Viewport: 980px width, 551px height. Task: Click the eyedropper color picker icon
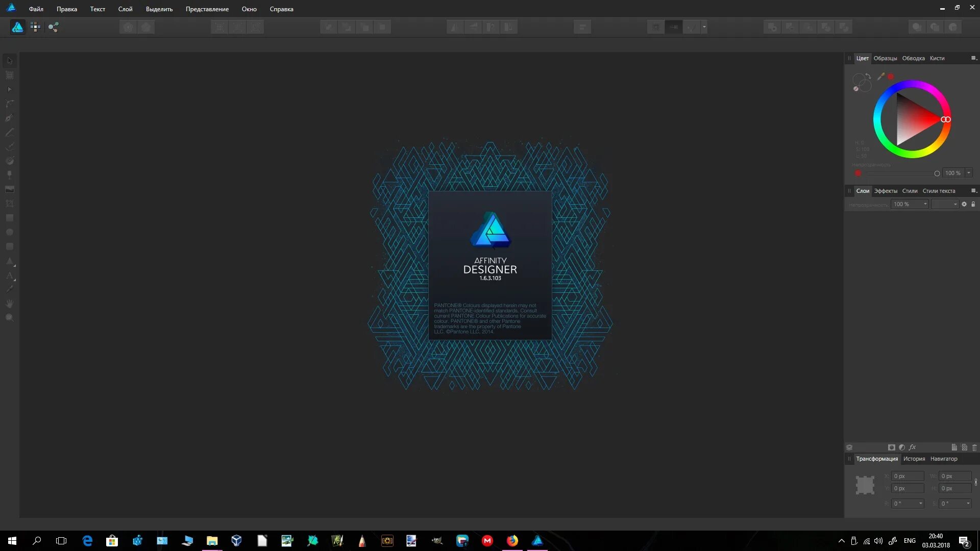tap(880, 77)
